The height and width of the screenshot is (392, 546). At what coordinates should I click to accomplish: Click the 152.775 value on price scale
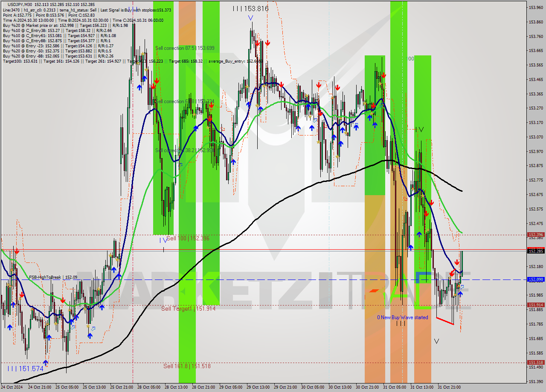536,180
